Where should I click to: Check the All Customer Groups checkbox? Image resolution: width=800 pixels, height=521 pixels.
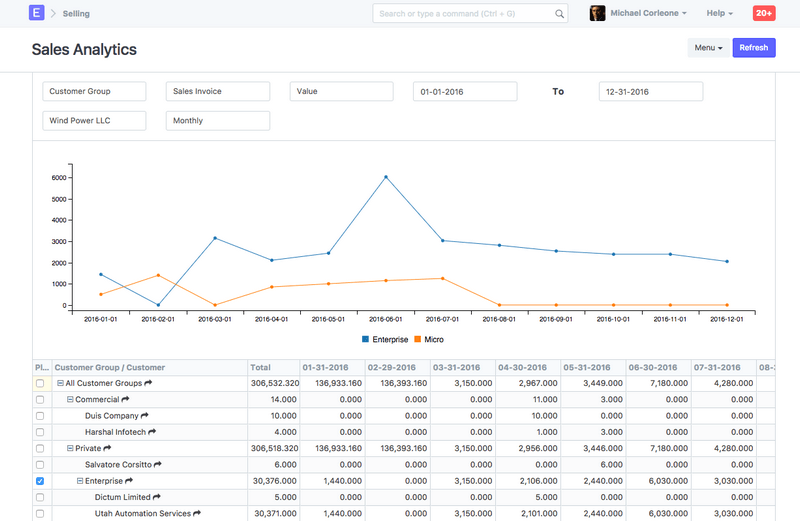40,383
